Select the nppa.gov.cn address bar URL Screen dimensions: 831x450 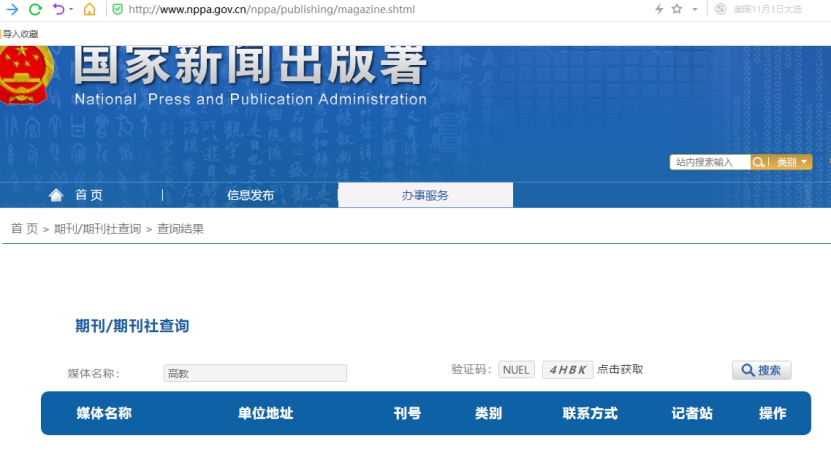[271, 9]
